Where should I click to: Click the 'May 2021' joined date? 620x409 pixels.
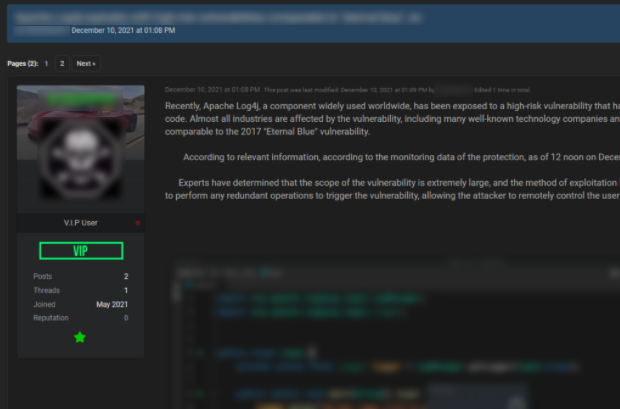[x=112, y=304]
